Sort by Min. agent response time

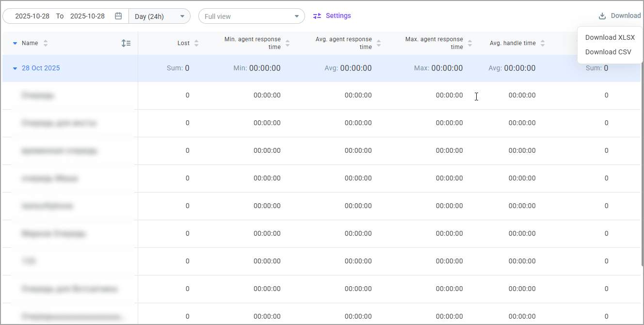tap(288, 43)
